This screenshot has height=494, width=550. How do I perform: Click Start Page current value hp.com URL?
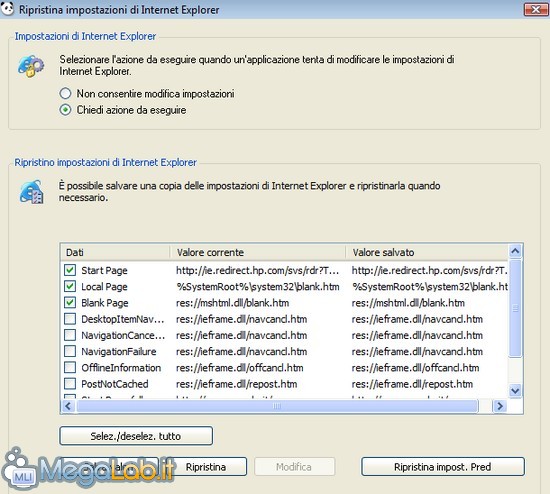coord(257,271)
